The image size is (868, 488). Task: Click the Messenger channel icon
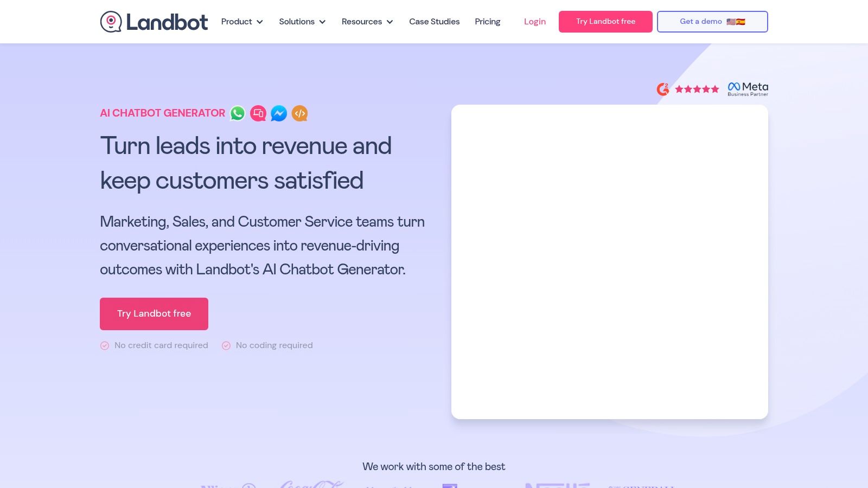(x=279, y=113)
